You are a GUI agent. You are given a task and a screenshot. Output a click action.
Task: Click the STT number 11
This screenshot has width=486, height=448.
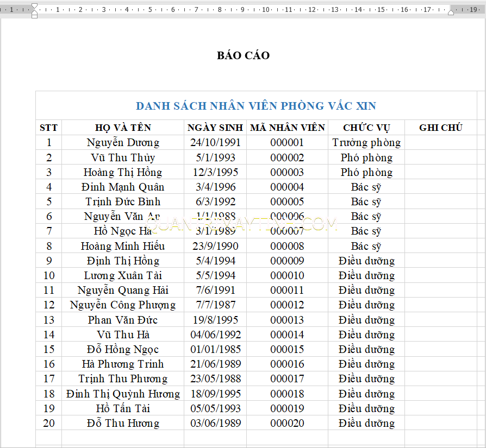click(x=49, y=290)
